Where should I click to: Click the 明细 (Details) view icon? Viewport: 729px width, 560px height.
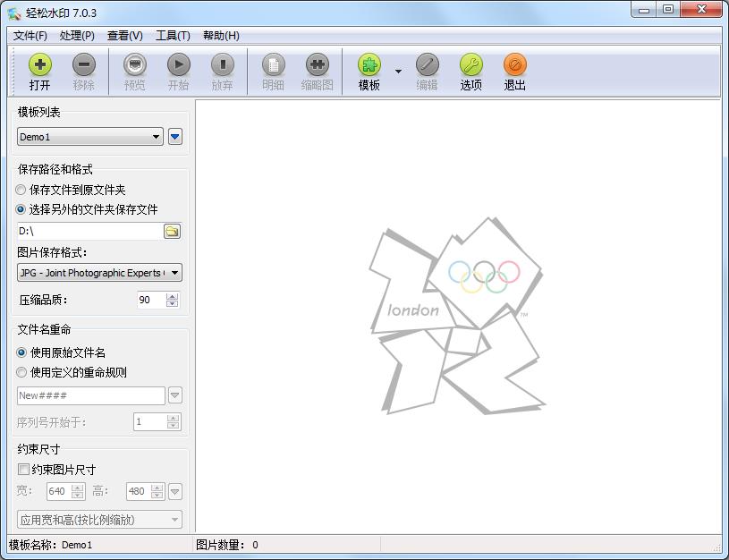[274, 64]
